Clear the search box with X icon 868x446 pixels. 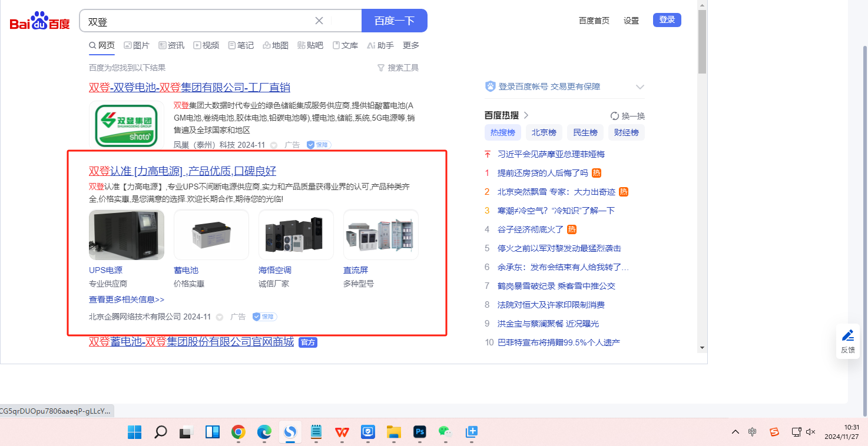(x=319, y=21)
